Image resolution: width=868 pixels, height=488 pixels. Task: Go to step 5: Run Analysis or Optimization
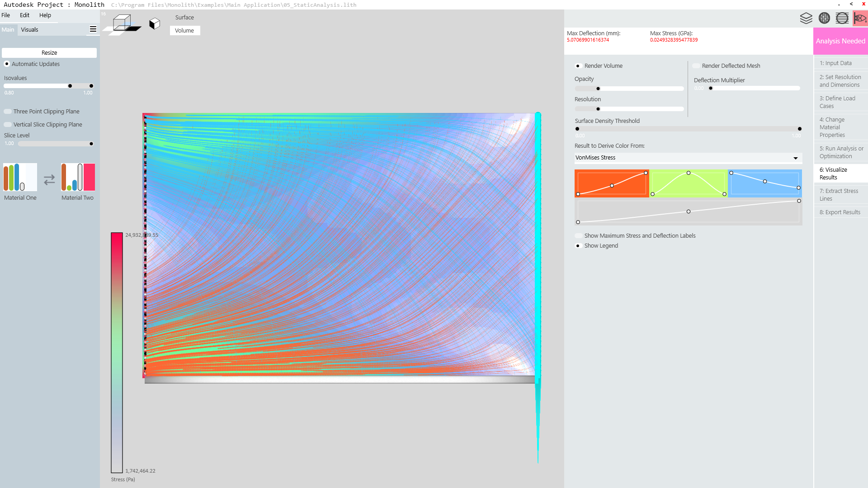[841, 152]
